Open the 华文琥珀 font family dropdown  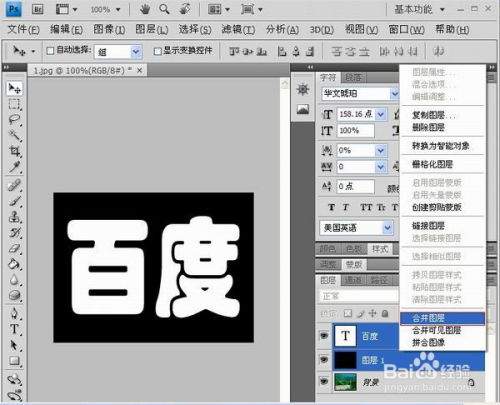tap(395, 94)
